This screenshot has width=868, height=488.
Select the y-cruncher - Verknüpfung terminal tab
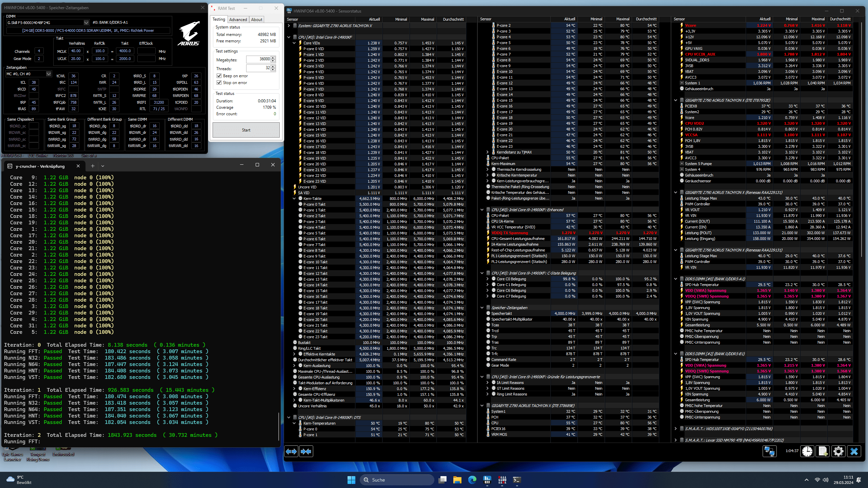[40, 166]
